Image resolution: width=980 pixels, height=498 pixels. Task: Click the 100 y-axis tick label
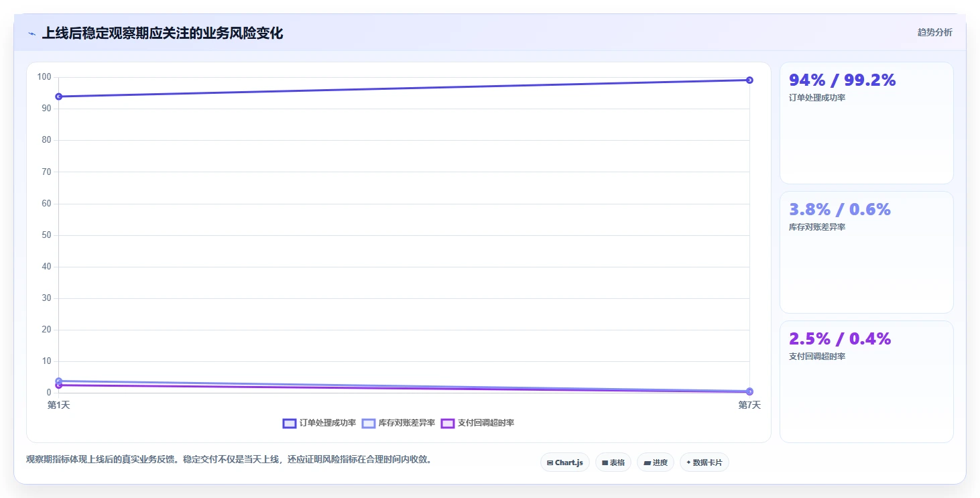pos(44,77)
